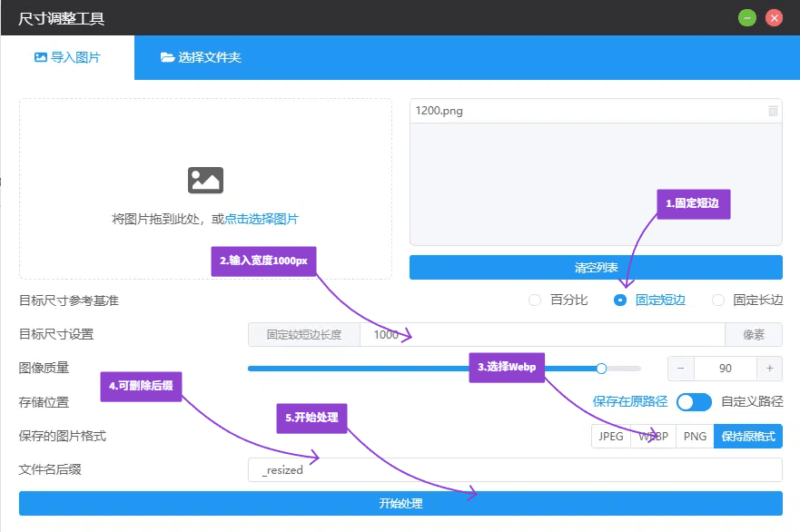Image resolution: width=800 pixels, height=532 pixels.
Task: Click the image quality slider handle
Action: (601, 368)
